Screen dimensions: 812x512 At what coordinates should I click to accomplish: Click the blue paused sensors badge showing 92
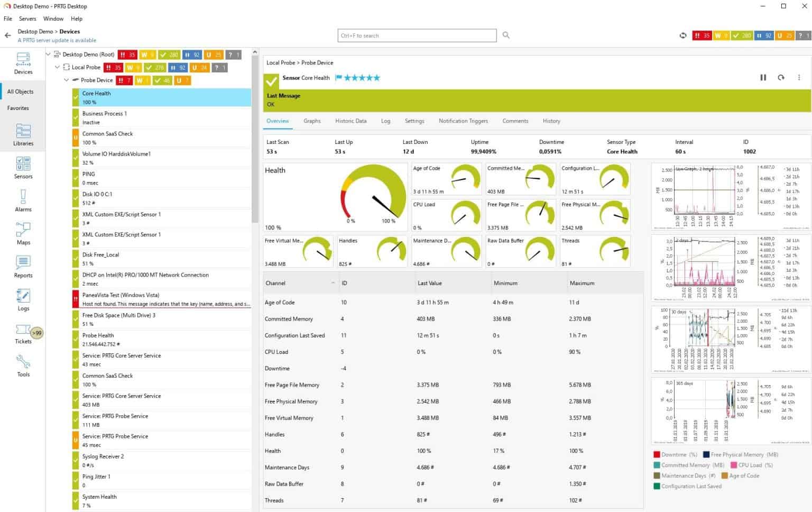[x=765, y=35]
